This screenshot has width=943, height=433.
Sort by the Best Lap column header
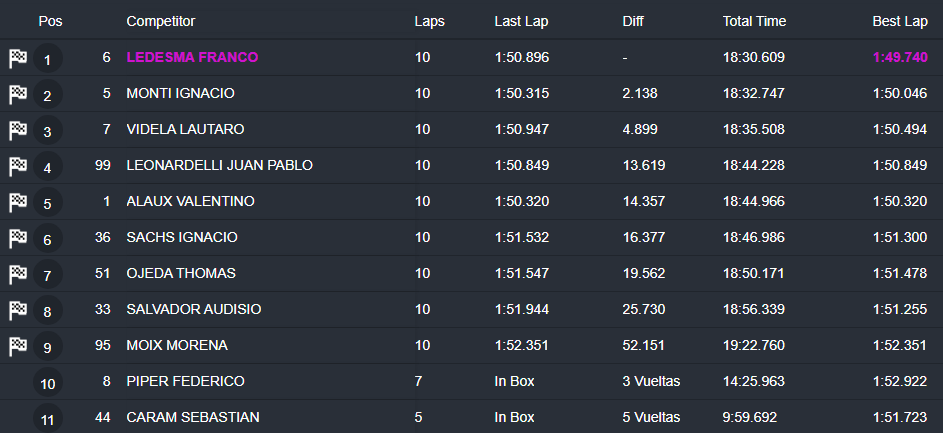point(900,21)
